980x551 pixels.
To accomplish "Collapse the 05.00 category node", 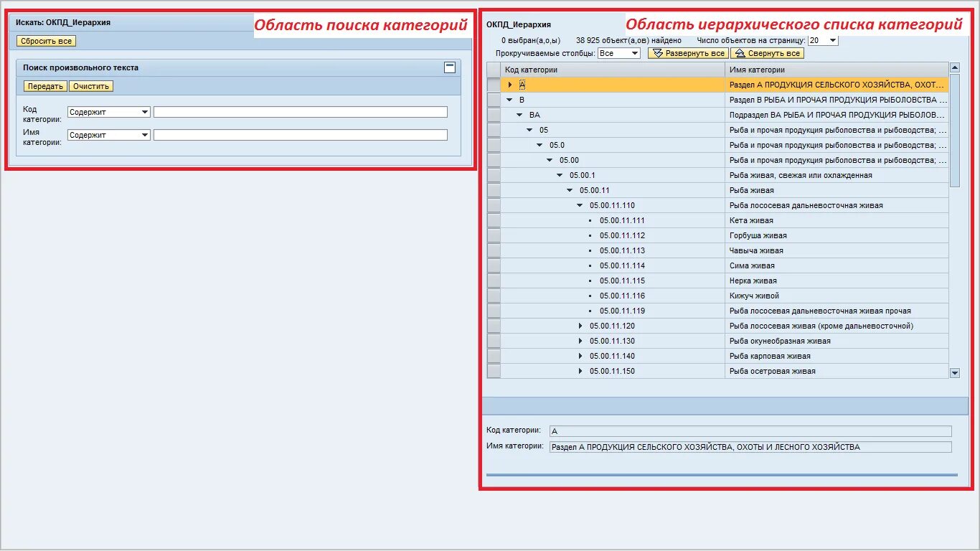I will [x=550, y=160].
